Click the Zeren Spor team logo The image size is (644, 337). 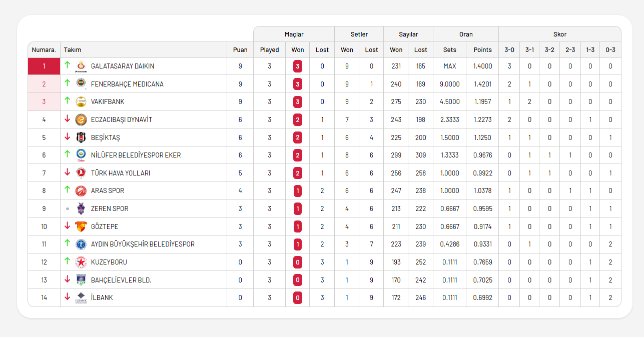pyautogui.click(x=81, y=208)
